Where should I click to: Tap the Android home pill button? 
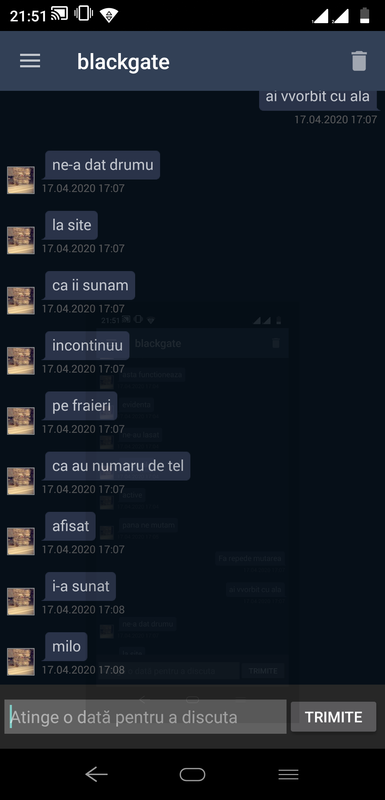click(x=192, y=774)
